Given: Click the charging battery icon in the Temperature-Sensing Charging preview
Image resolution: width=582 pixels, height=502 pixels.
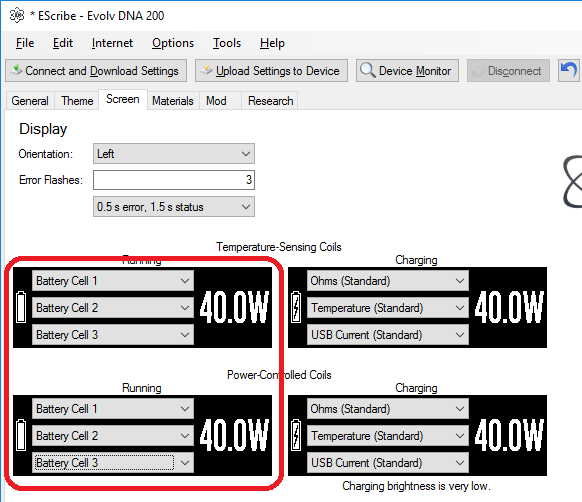Looking at the screenshot, I should pyautogui.click(x=296, y=307).
